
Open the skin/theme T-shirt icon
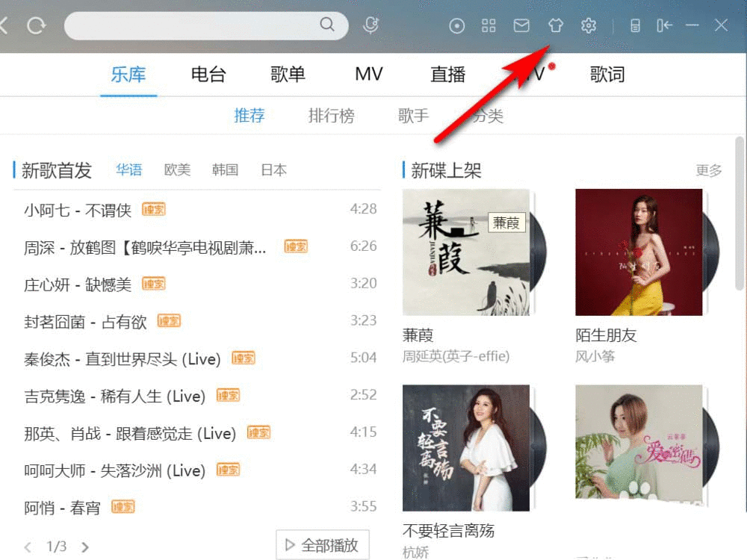(555, 25)
